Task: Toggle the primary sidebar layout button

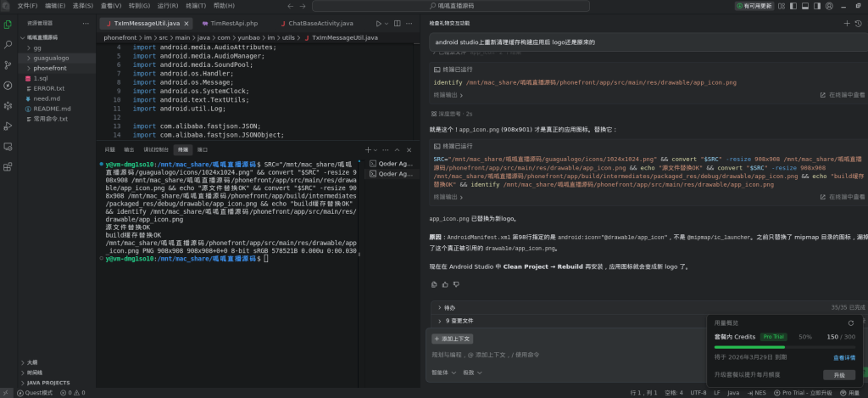Action: (x=794, y=5)
